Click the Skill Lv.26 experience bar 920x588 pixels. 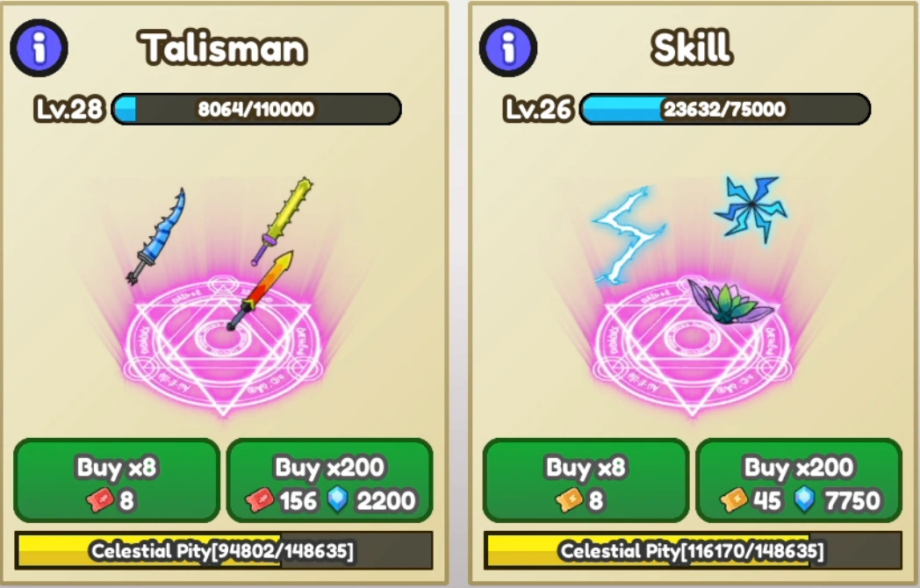tap(725, 109)
